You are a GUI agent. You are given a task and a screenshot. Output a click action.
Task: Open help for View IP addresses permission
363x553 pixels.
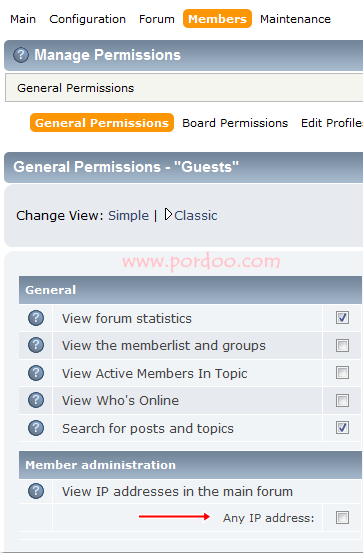(36, 491)
